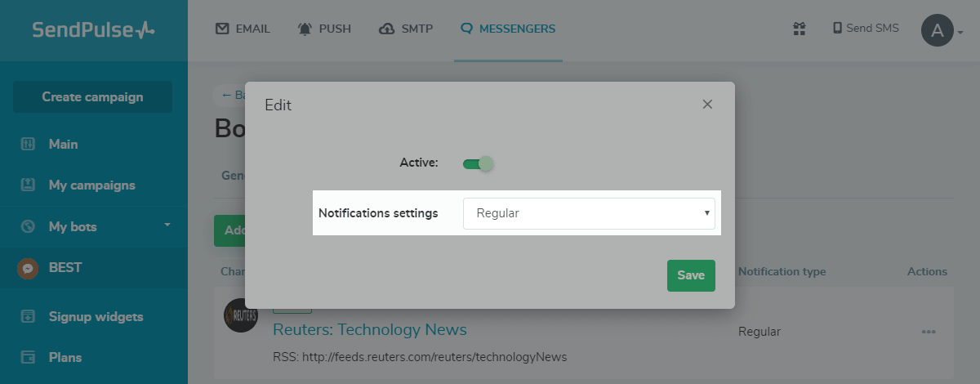Click the Plans wallet icon
980x384 pixels.
(28, 357)
